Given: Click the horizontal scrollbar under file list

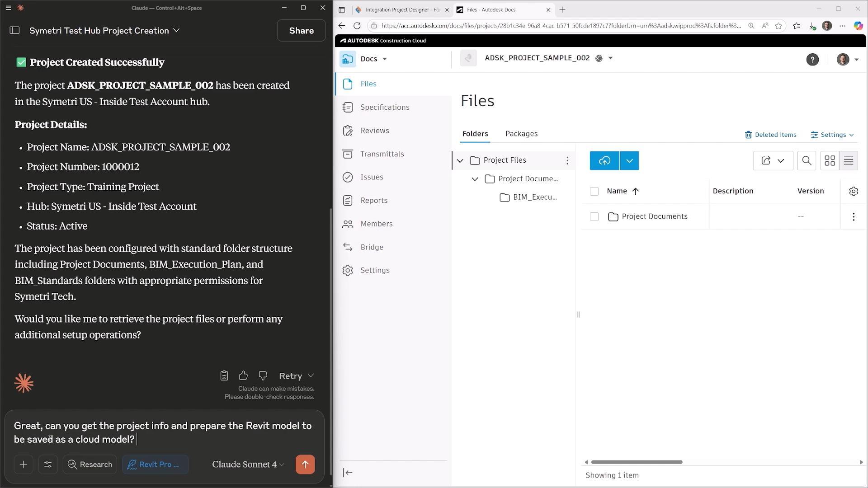Looking at the screenshot, I should click(636, 462).
